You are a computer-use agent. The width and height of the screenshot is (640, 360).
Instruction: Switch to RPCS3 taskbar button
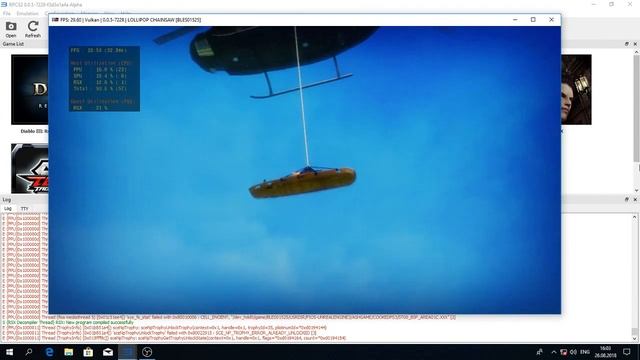(127, 352)
